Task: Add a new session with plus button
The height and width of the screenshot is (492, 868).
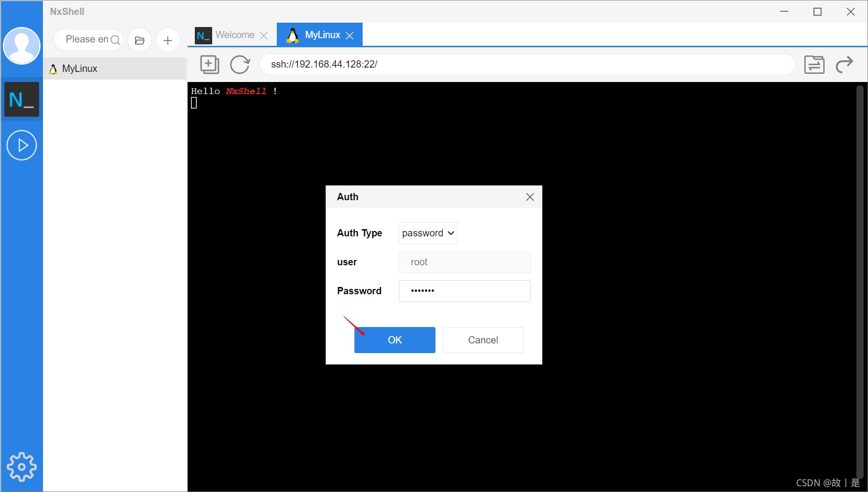Action: 168,40
